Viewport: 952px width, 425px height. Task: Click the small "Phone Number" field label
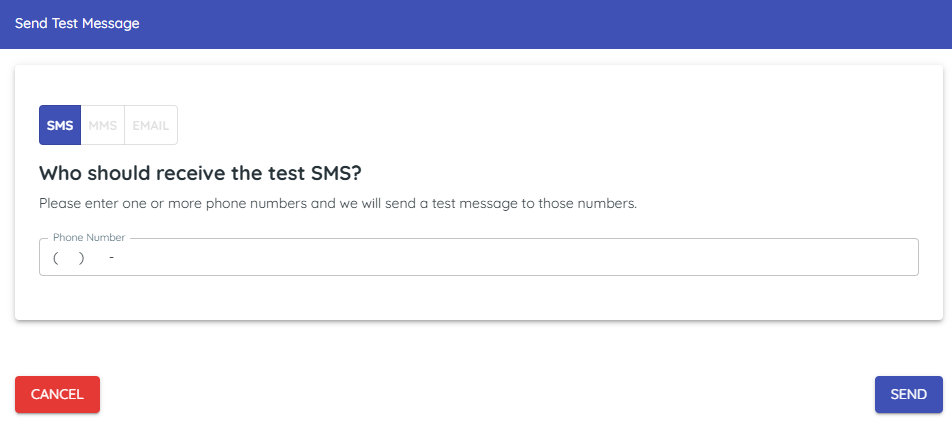tap(89, 238)
